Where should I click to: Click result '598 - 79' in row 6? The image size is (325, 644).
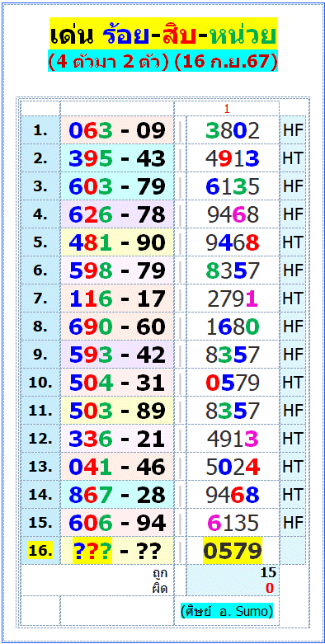(117, 270)
